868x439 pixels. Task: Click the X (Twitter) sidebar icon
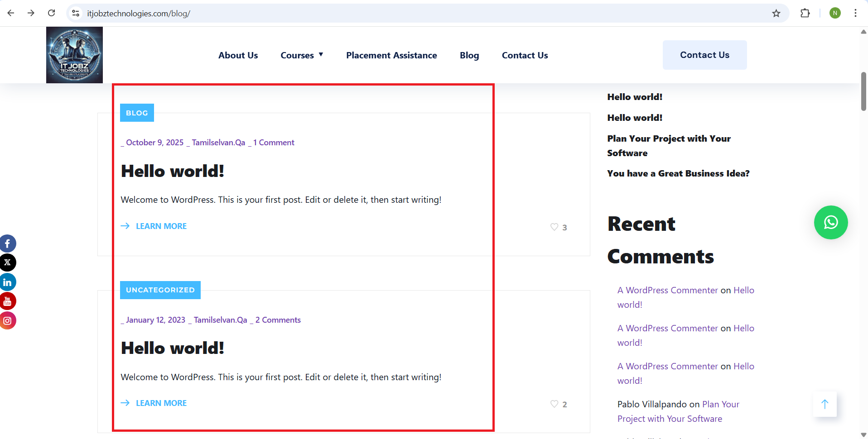click(x=8, y=262)
